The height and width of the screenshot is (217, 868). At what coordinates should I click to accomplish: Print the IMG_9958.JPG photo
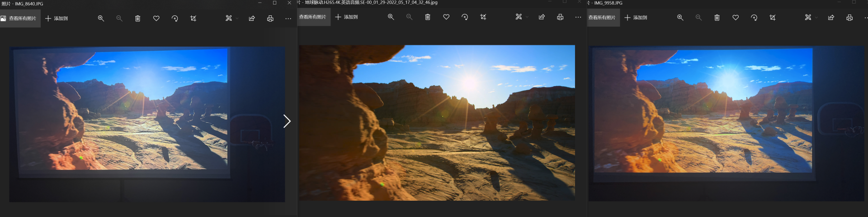click(849, 18)
